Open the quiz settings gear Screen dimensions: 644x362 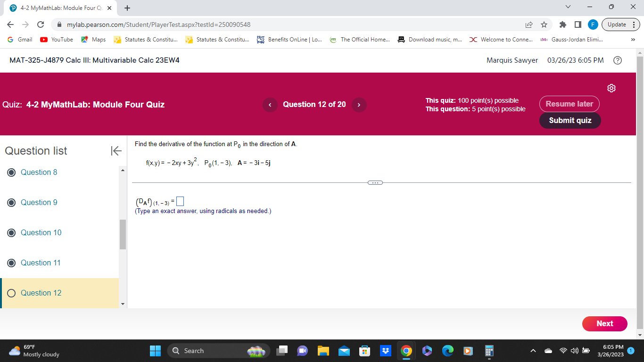point(611,88)
